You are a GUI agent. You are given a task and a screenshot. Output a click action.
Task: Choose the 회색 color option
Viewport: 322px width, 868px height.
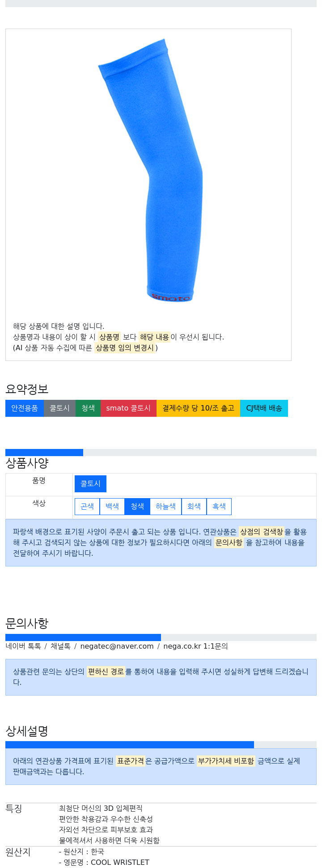tap(194, 507)
